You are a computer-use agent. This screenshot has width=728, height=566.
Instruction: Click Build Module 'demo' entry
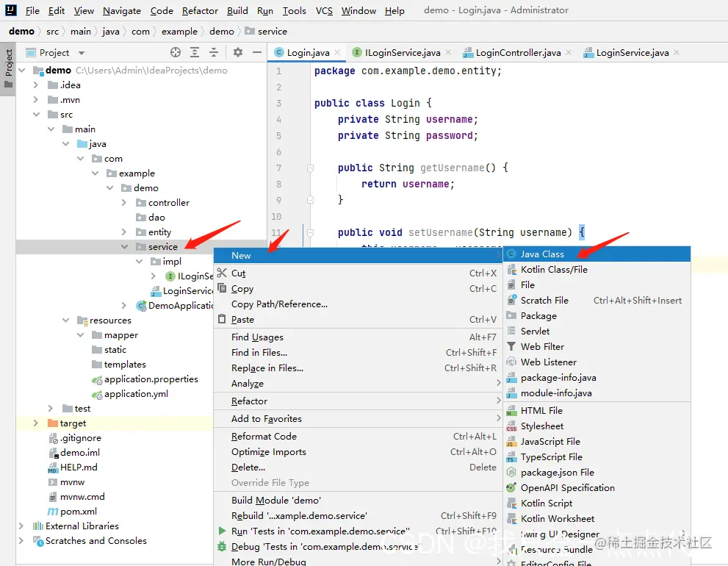(358, 500)
